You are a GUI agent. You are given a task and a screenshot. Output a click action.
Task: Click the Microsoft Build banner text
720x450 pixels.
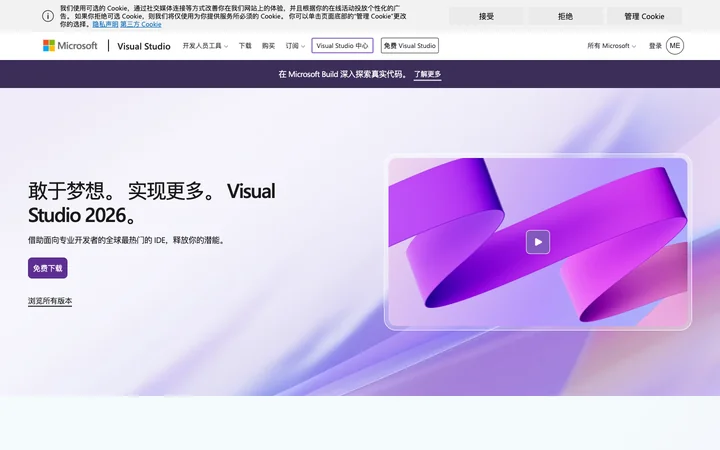tap(343, 74)
